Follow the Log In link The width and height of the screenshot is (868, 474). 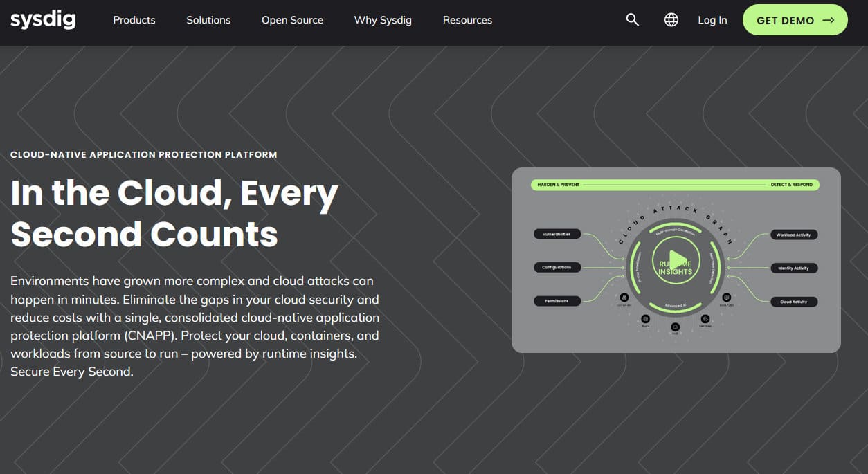coord(712,20)
